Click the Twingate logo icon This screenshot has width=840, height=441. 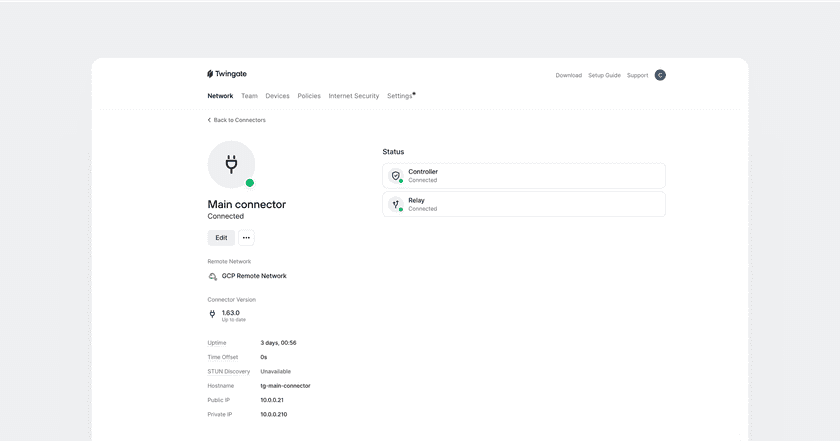click(211, 74)
